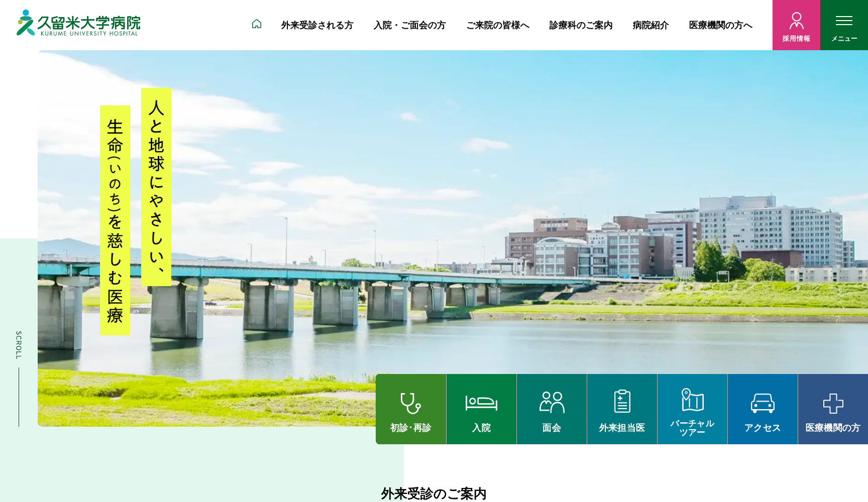Click the SCROLL indicator on the left edge

(x=18, y=345)
